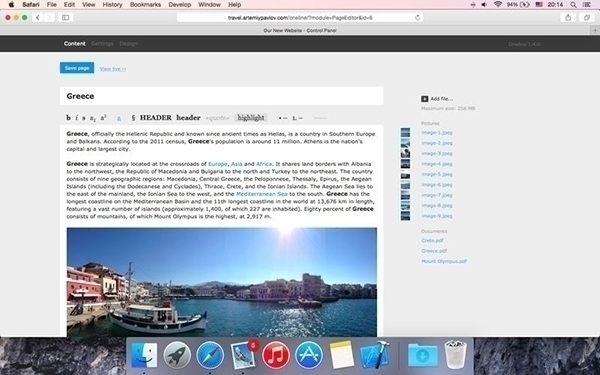The image size is (600, 375).
Task: Click the Safari address bar
Action: coord(300,17)
